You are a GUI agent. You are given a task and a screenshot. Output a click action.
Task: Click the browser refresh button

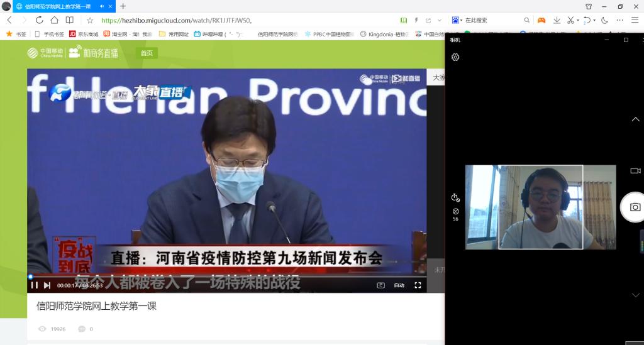[x=39, y=20]
